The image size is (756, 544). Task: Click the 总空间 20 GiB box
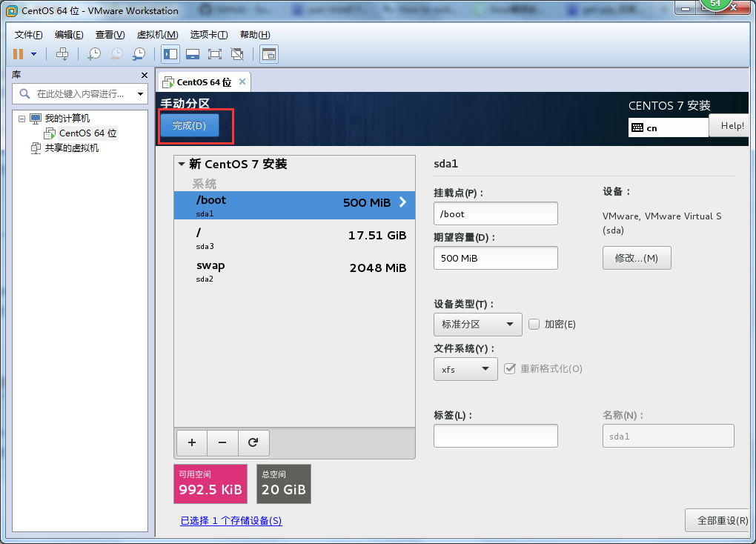click(284, 484)
